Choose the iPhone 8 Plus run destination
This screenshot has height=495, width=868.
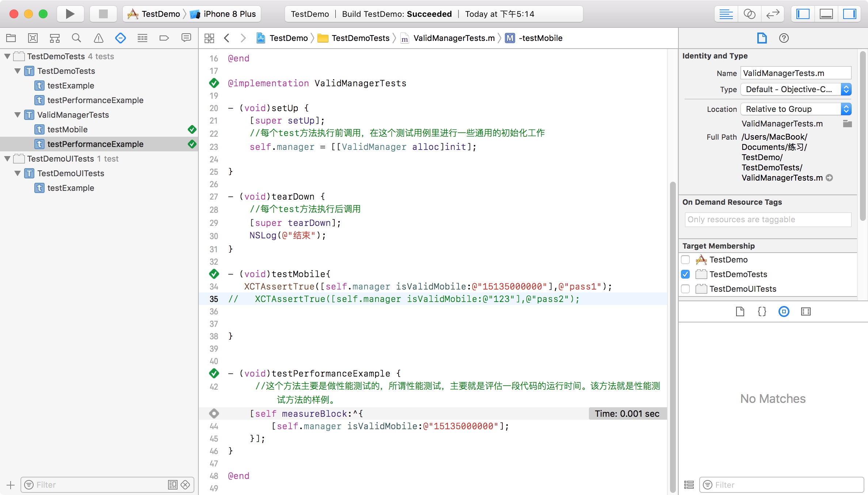coord(223,14)
